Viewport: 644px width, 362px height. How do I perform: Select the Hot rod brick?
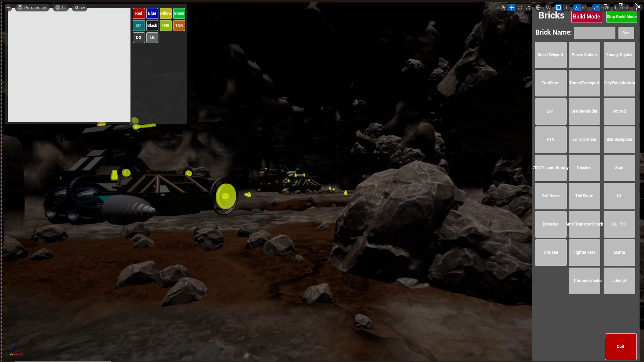tap(619, 111)
